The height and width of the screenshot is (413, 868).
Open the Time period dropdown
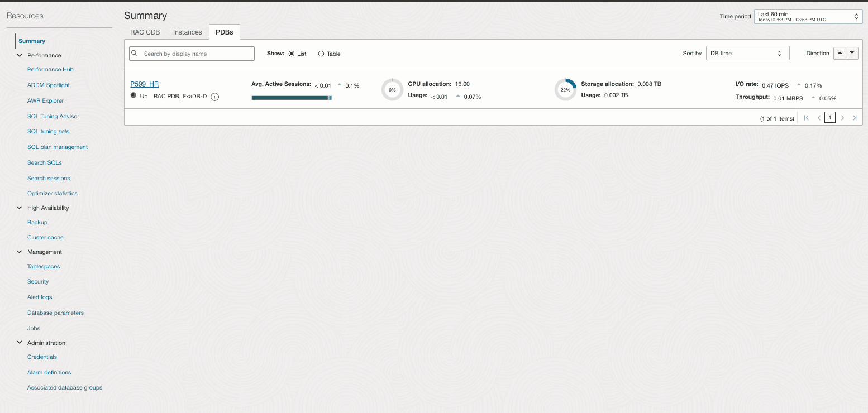coord(808,17)
